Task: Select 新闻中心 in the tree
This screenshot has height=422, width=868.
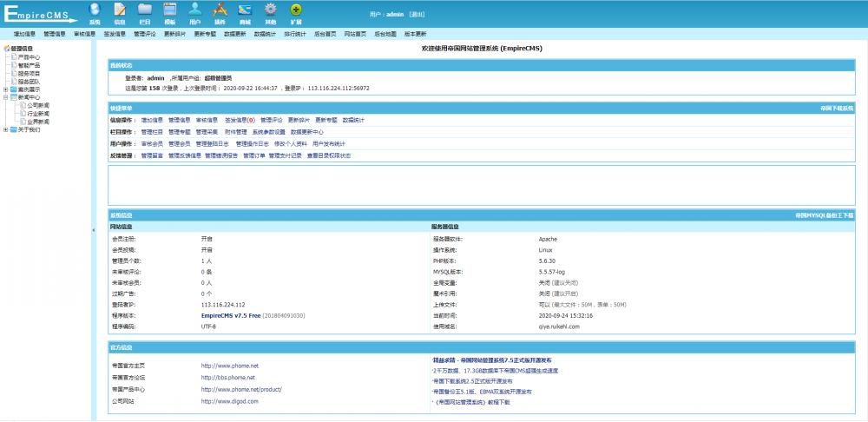Action: 29,97
